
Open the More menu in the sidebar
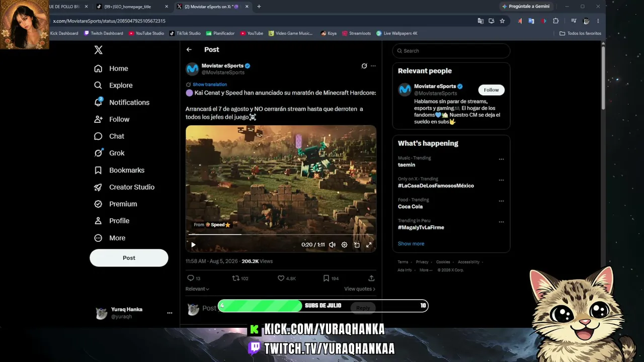(110, 238)
